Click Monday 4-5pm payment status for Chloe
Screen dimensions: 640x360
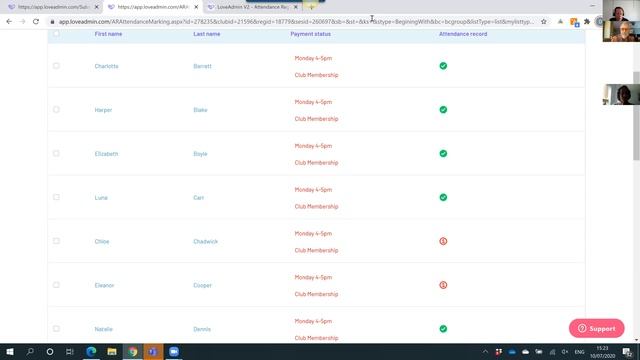313,233
